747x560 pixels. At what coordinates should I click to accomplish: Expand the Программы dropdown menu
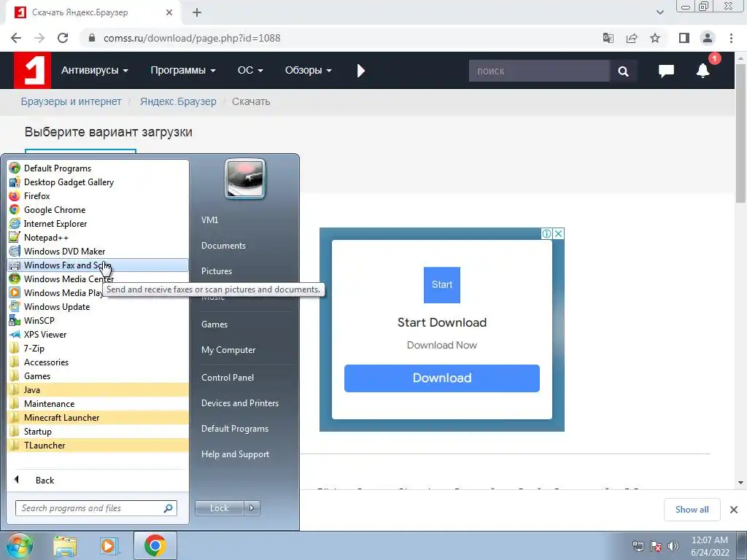(x=183, y=71)
